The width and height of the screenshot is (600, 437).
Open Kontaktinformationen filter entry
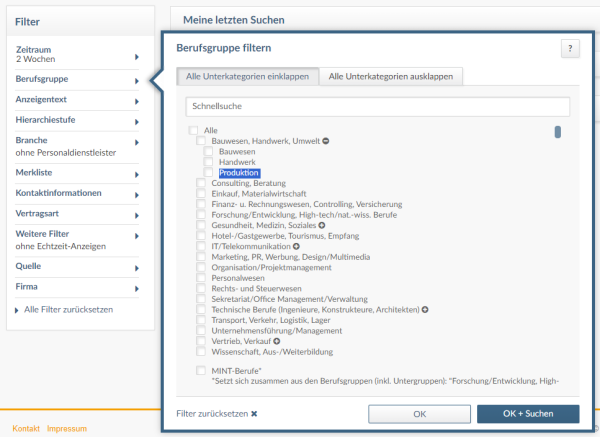point(77,193)
